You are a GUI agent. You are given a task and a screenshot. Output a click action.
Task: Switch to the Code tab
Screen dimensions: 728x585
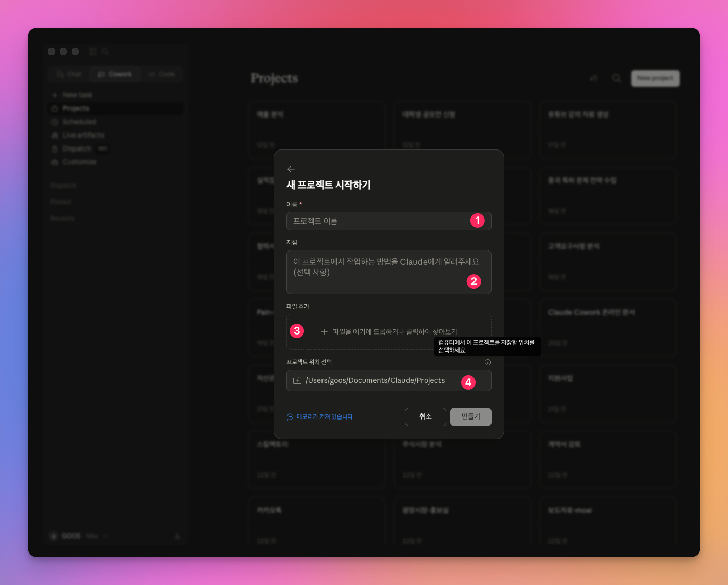click(162, 74)
